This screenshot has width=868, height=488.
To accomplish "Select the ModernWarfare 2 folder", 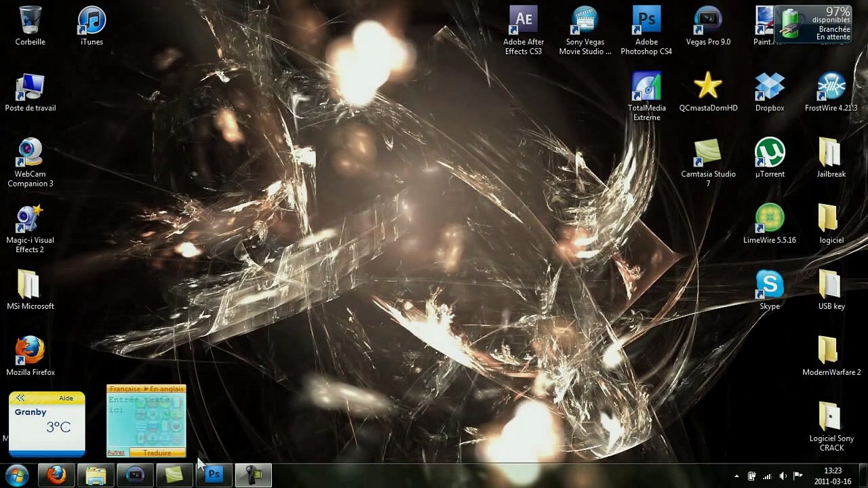I will pos(831,356).
